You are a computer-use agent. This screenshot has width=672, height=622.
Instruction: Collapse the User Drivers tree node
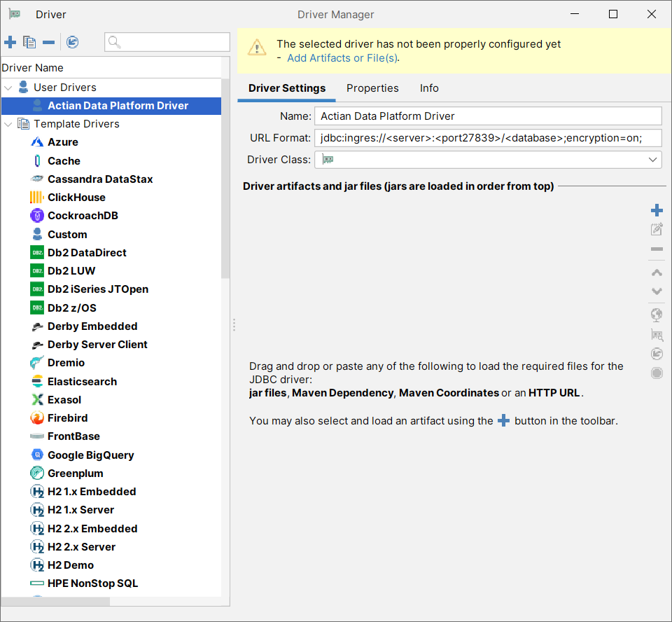pyautogui.click(x=8, y=88)
